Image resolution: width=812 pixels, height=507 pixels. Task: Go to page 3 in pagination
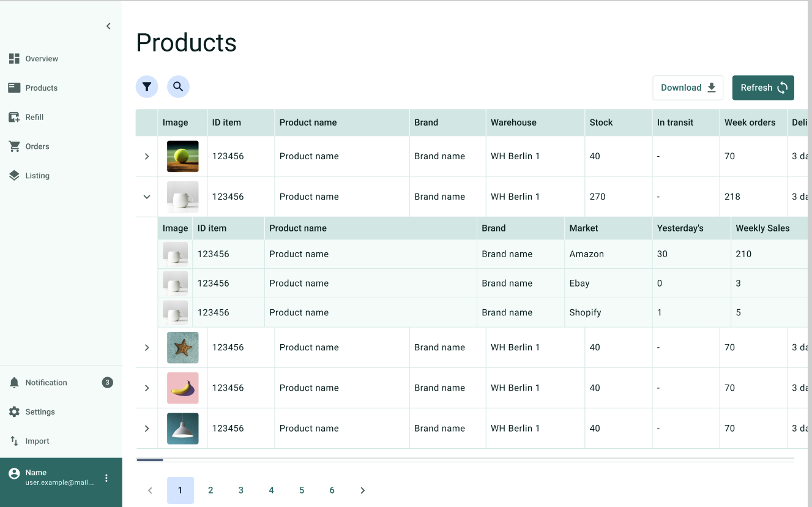(x=241, y=490)
